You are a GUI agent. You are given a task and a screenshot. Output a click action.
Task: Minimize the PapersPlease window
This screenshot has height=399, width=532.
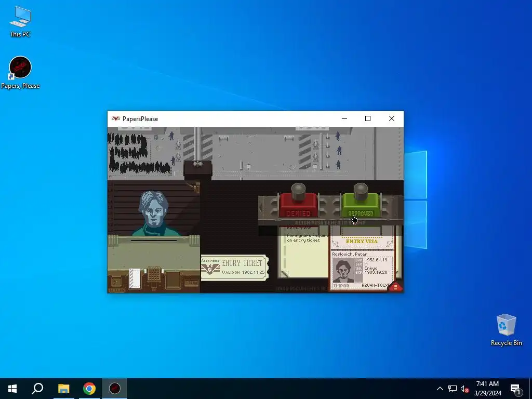click(x=344, y=118)
